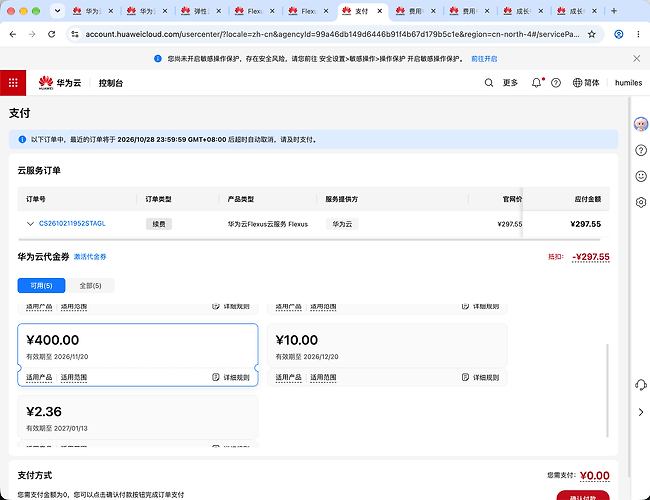Select the 全部(5) voucher tab
The width and height of the screenshot is (650, 500).
click(90, 286)
